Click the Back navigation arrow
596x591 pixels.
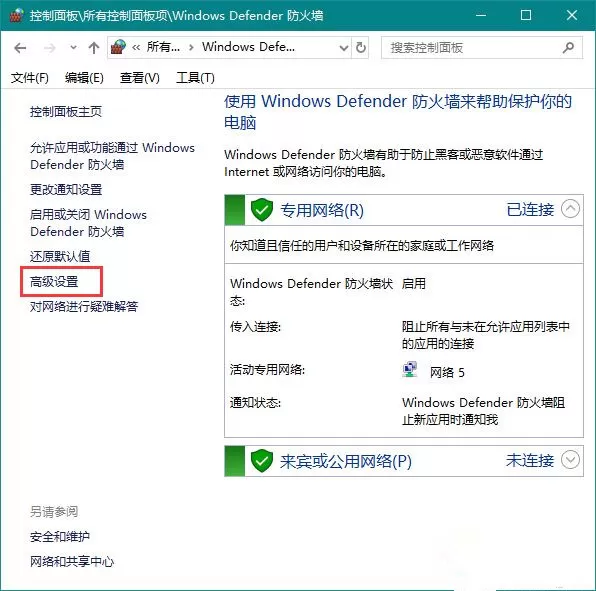(x=20, y=48)
